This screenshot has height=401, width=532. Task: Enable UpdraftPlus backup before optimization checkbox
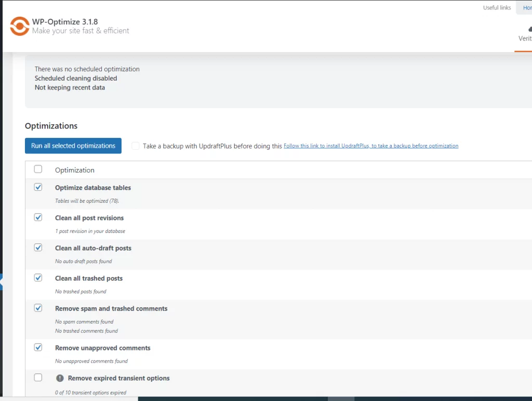tap(136, 146)
